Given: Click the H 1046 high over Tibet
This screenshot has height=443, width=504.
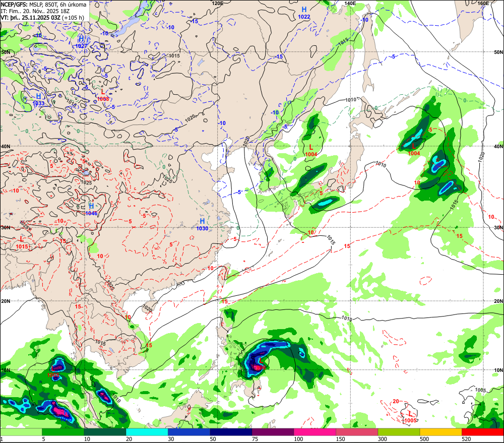Looking at the screenshot, I should click(91, 209).
